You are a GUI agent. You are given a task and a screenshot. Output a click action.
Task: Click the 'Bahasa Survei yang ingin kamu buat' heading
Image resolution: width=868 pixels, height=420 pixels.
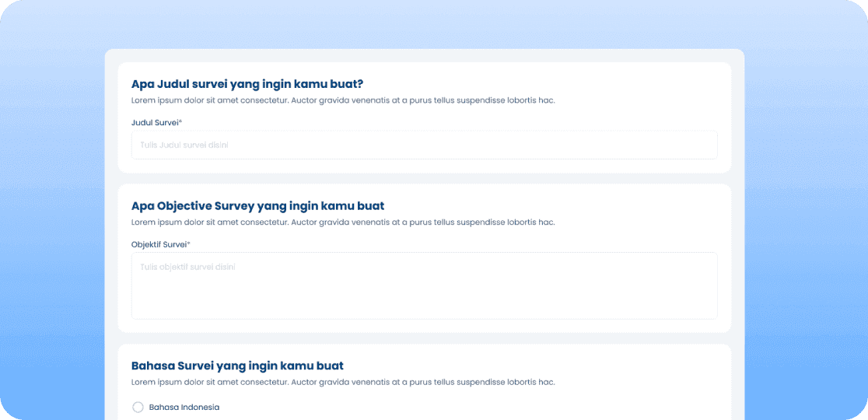237,366
